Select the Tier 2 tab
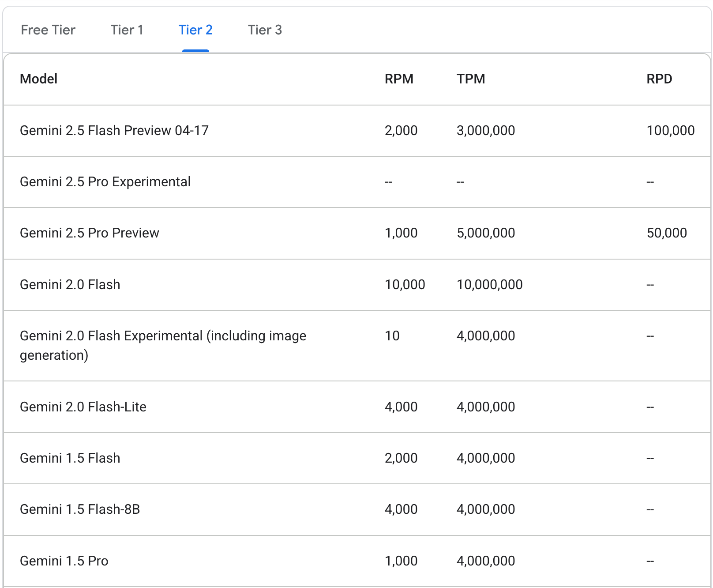 (195, 30)
